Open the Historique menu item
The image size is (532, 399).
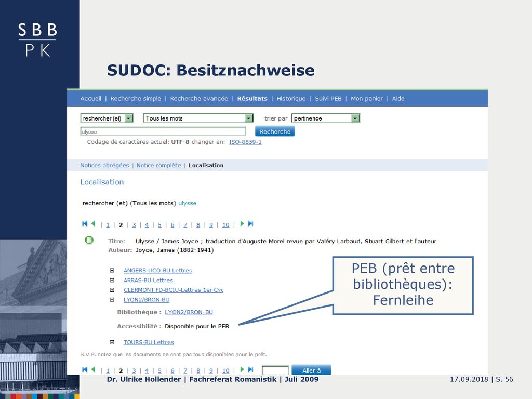pyautogui.click(x=291, y=98)
